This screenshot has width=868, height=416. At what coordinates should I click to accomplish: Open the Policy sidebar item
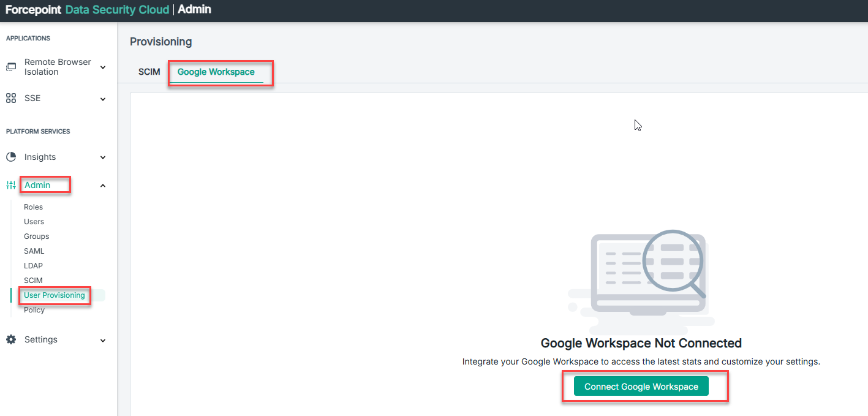34,310
